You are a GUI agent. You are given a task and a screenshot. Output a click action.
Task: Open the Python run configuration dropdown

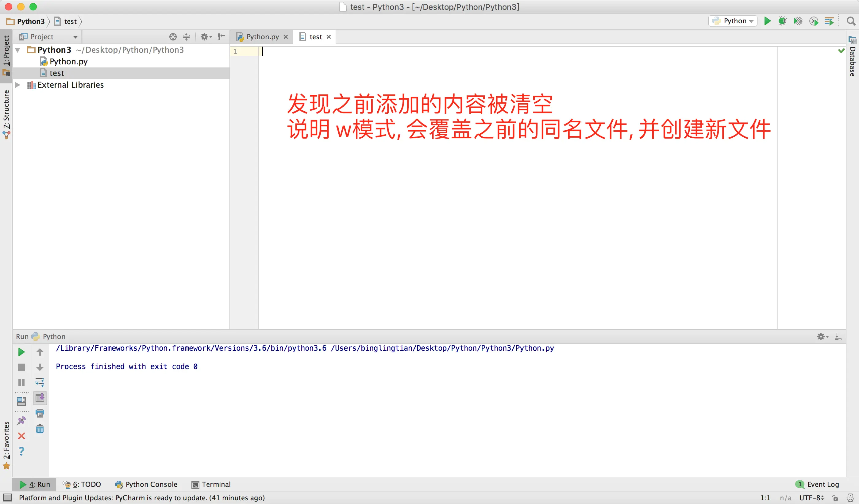click(733, 21)
